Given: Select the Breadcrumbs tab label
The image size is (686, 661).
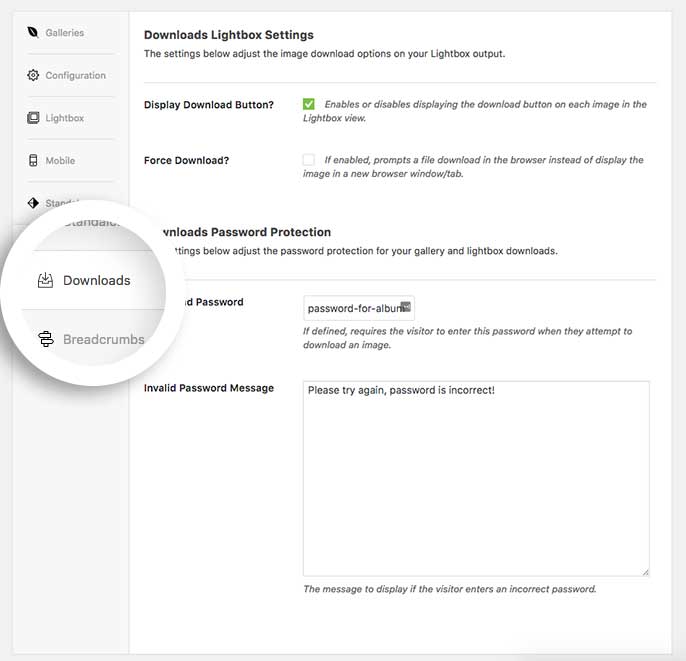Looking at the screenshot, I should pyautogui.click(x=104, y=339).
